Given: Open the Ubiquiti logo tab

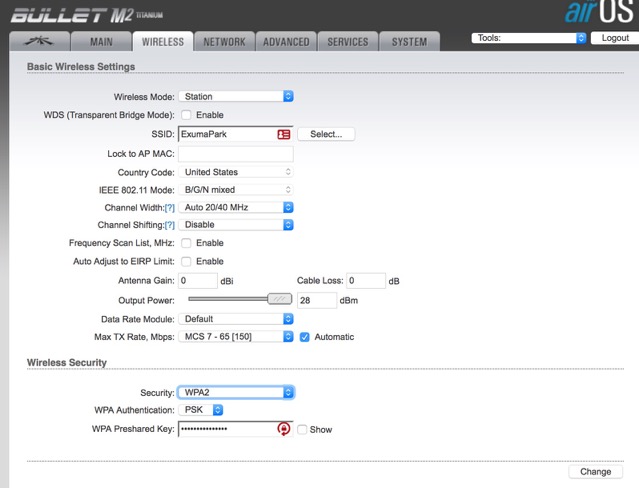Looking at the screenshot, I should coord(41,42).
